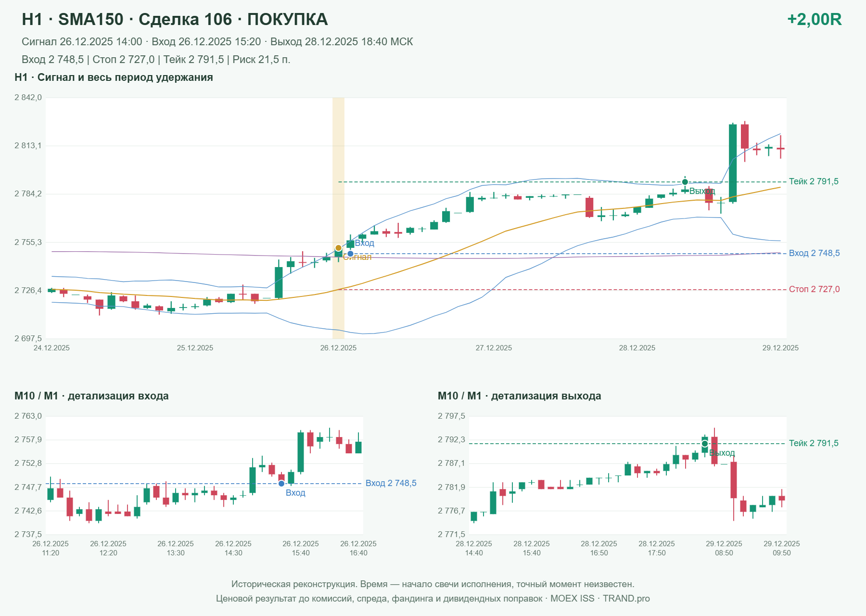This screenshot has height=616, width=866.
Task: Click the 26.12.2025 date on the H1 axis
Action: click(x=338, y=348)
